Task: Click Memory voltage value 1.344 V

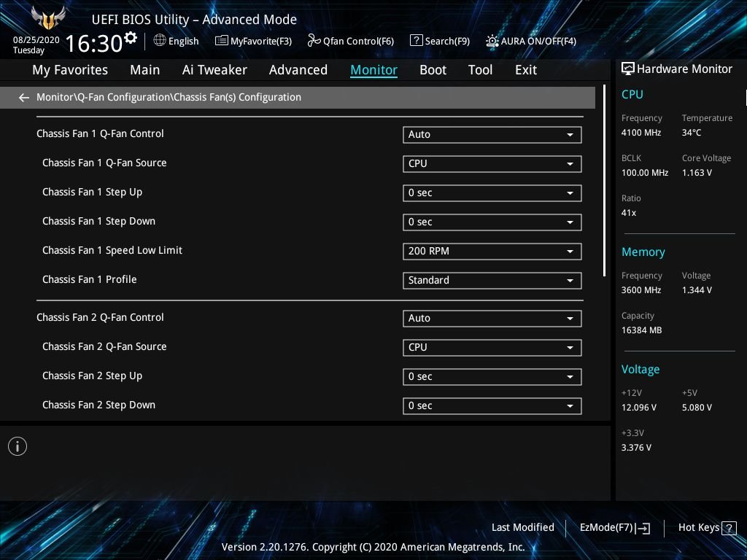Action: coord(697,290)
